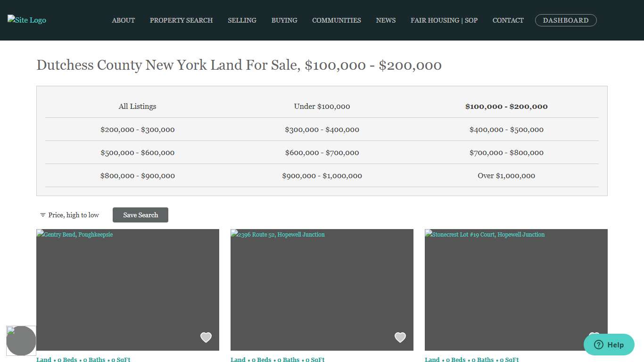Click the 2396 Route 52 listing photo
644x362 pixels.
tap(322, 289)
